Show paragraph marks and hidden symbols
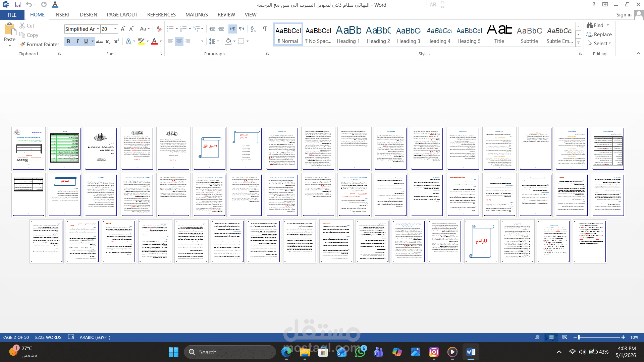644x362 pixels. [x=265, y=29]
